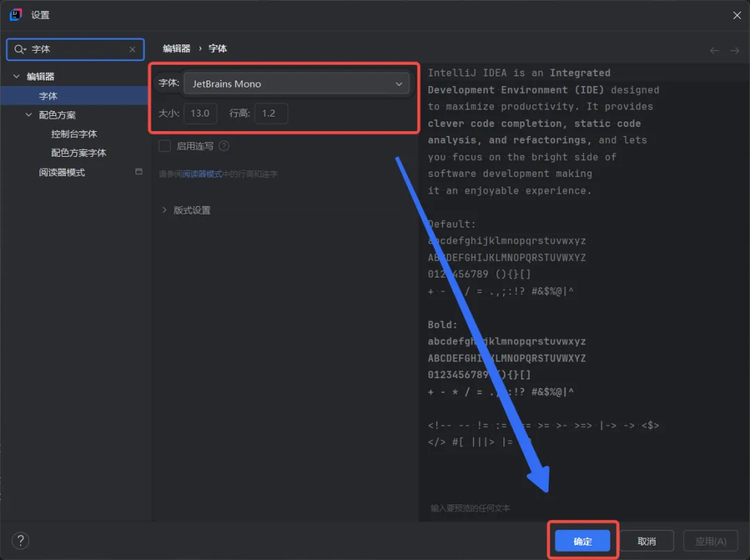Click the 取消 button
Viewport: 750px width, 560px height.
tap(647, 541)
